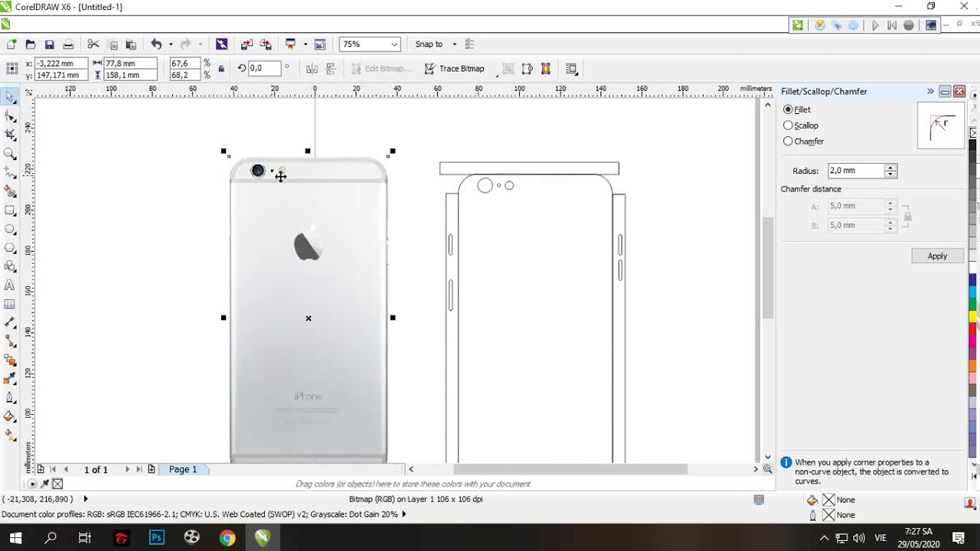Select the Connector tool

(10, 341)
